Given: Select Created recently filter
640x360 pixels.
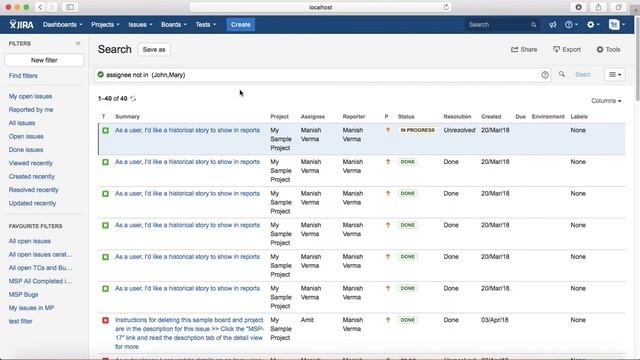Looking at the screenshot, I should point(31,177).
